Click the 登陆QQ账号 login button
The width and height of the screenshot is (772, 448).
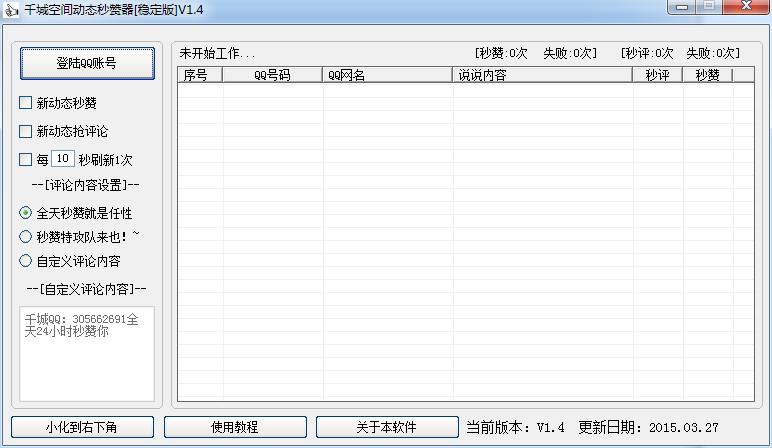coord(87,63)
